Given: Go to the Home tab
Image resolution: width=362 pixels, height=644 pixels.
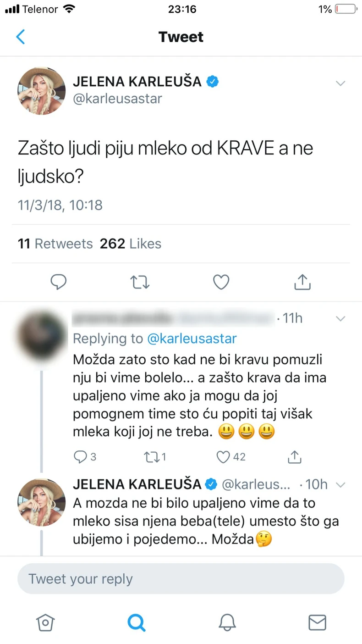Looking at the screenshot, I should (x=45, y=622).
